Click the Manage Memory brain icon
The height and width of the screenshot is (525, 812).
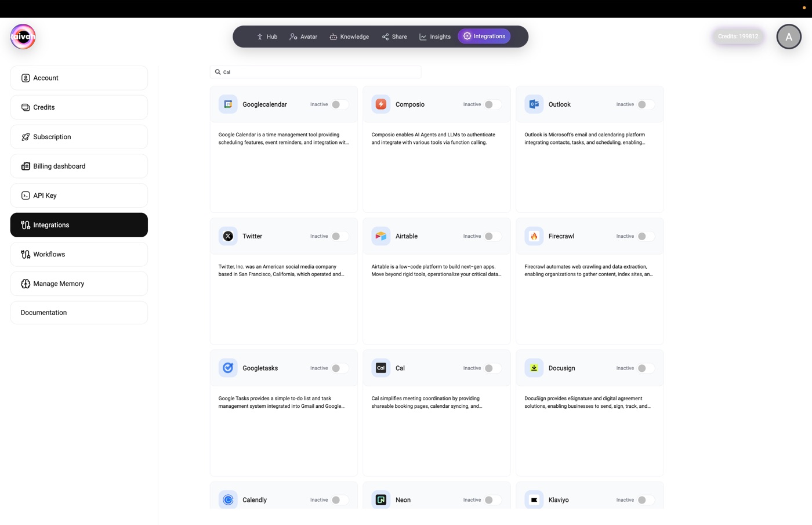coord(26,284)
